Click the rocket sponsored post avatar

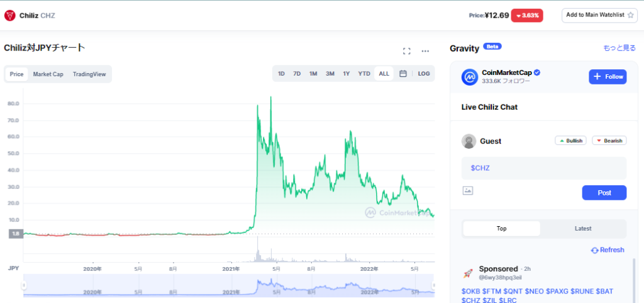(468, 273)
